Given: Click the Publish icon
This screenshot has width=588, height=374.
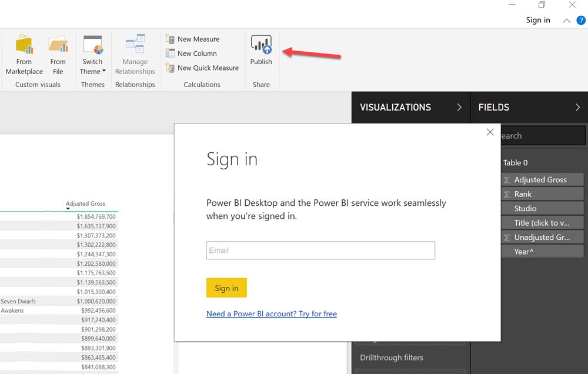Looking at the screenshot, I should click(261, 45).
